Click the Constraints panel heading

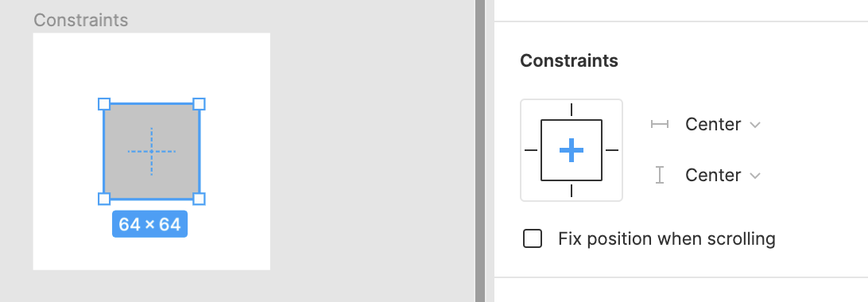pyautogui.click(x=569, y=60)
